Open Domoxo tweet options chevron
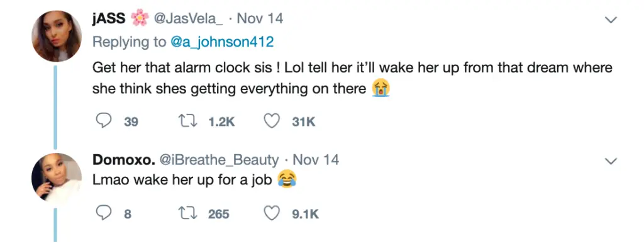The width and height of the screenshot is (644, 243). 611,161
